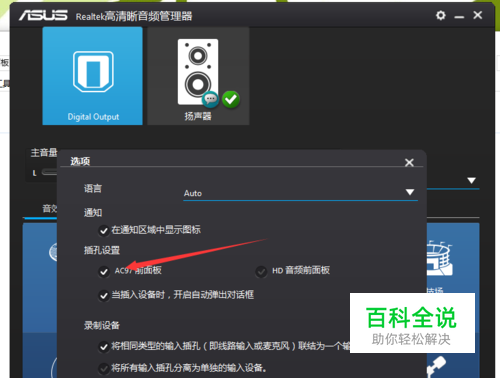Select the Digital Output device tile
Viewport: 500px width, 378px height.
93,76
